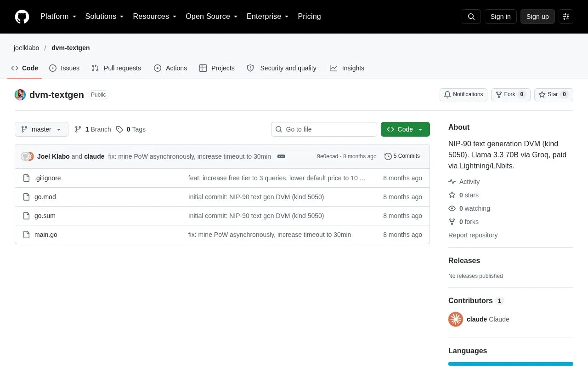This screenshot has width=588, height=368.
Task: Click the claude contributor avatar
Action: coord(456,319)
